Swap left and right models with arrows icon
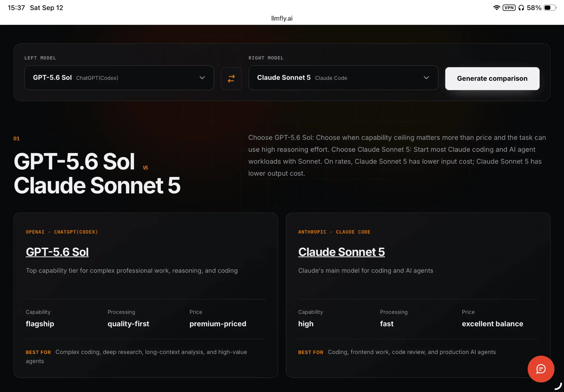The height and width of the screenshot is (392, 564). 231,79
